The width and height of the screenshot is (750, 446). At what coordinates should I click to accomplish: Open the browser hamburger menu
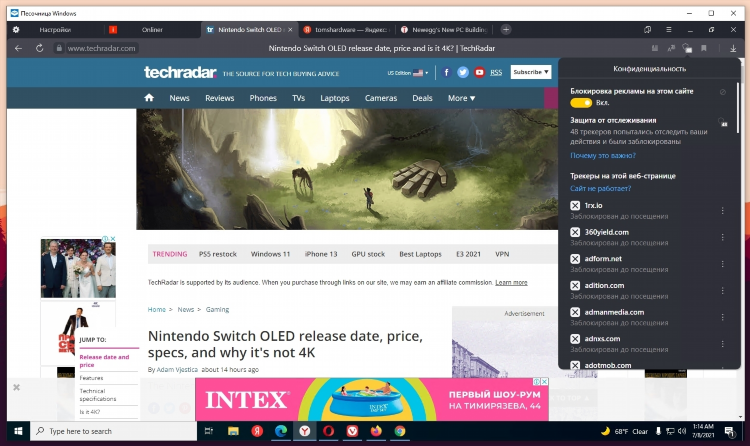(669, 30)
